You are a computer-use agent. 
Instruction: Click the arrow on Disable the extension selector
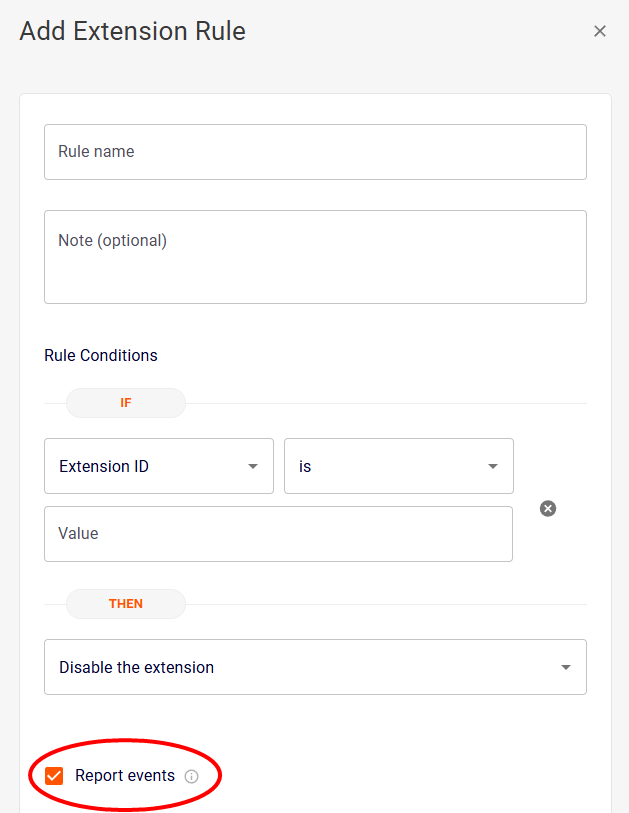(566, 667)
